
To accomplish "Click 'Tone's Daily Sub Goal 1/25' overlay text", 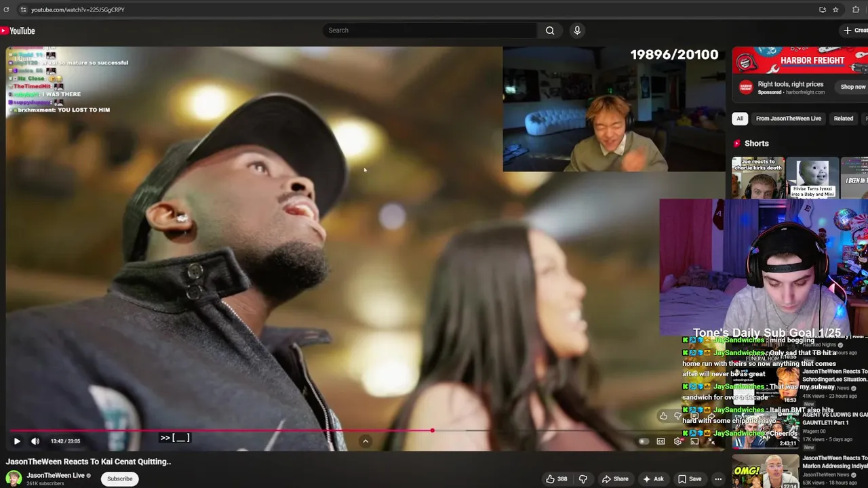I will point(766,333).
